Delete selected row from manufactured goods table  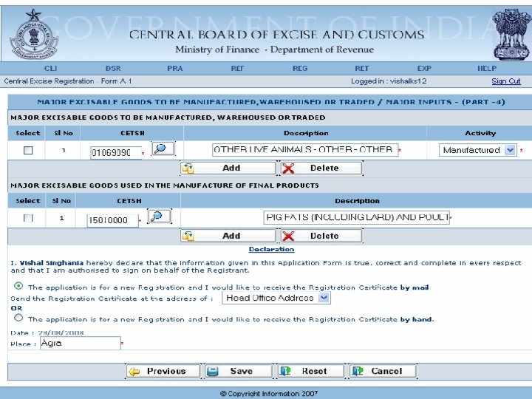[x=321, y=168]
